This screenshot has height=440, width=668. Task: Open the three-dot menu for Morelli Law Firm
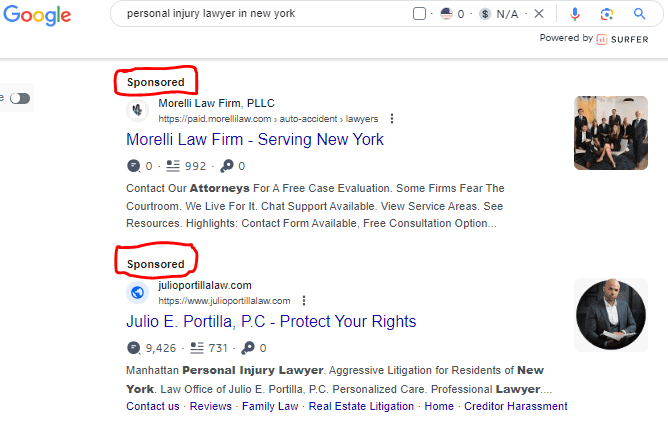[392, 118]
